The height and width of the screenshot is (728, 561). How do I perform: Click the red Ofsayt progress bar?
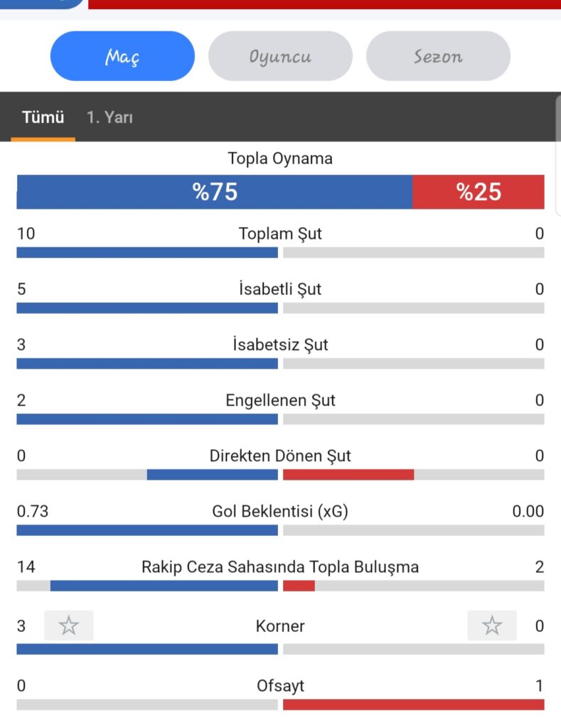point(413,705)
